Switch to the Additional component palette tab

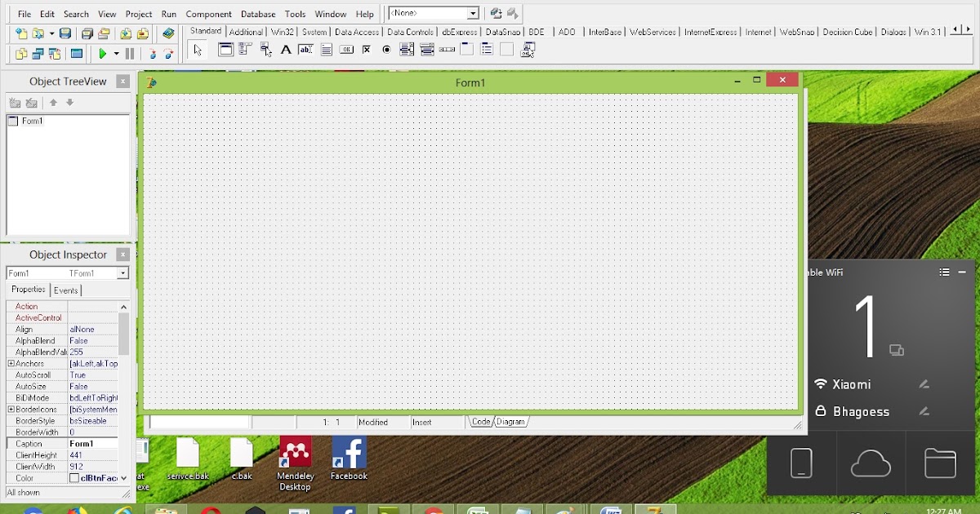click(x=246, y=31)
